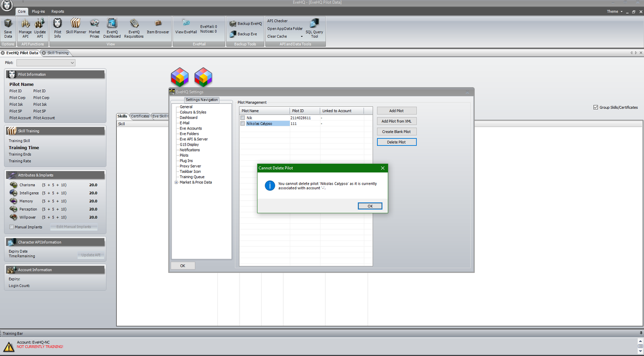
Task: Click Create Blank Pilot button
Action: (396, 132)
